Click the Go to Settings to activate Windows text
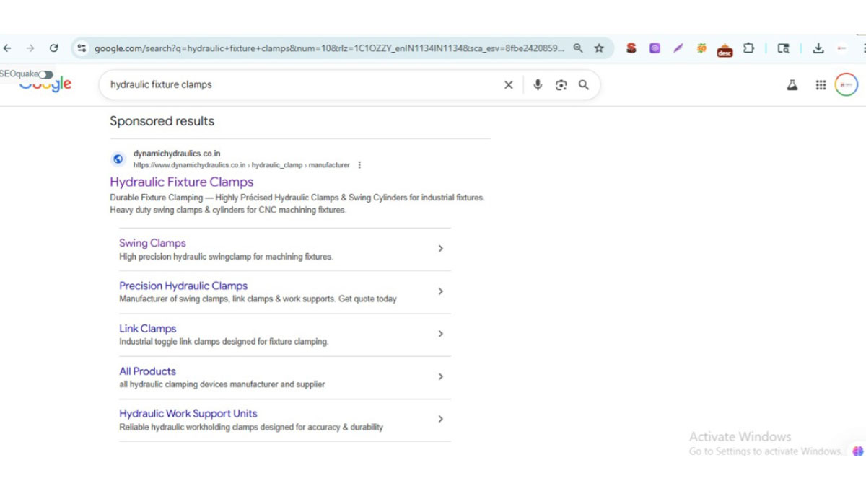 click(x=766, y=451)
